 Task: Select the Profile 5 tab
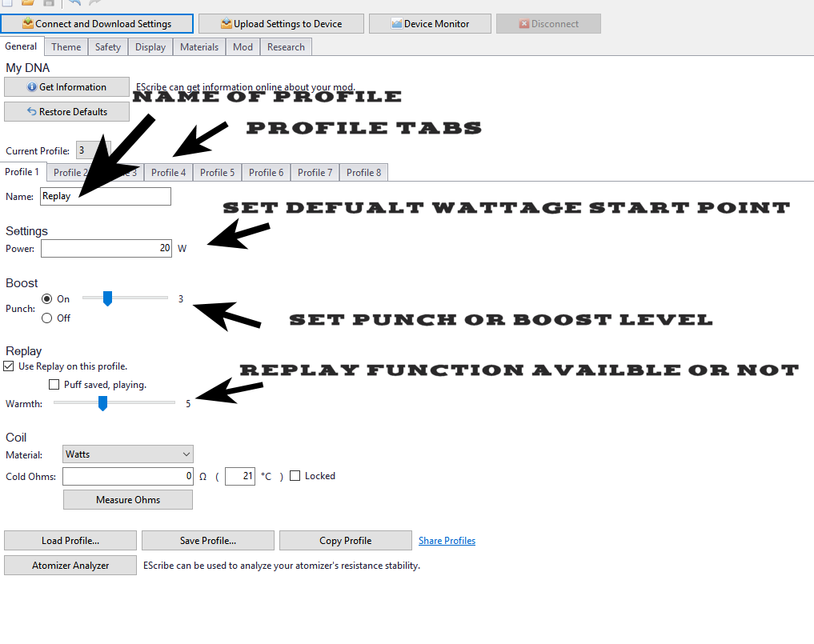(x=217, y=173)
